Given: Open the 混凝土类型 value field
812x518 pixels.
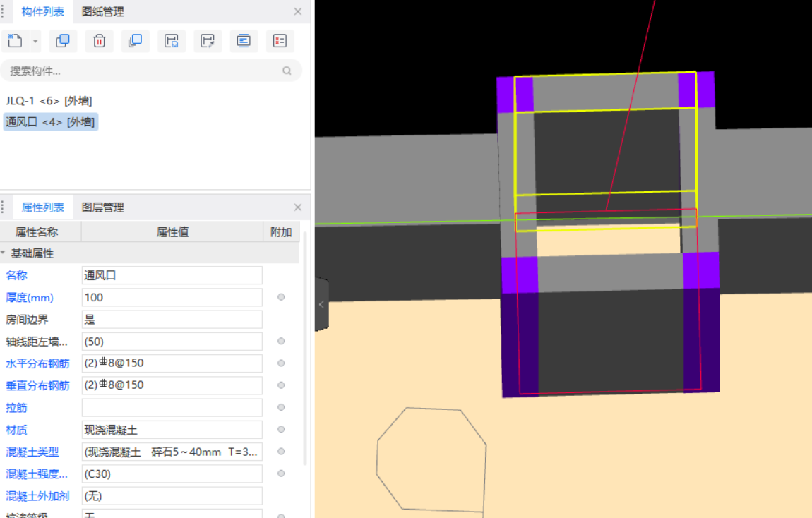Looking at the screenshot, I should tap(172, 452).
